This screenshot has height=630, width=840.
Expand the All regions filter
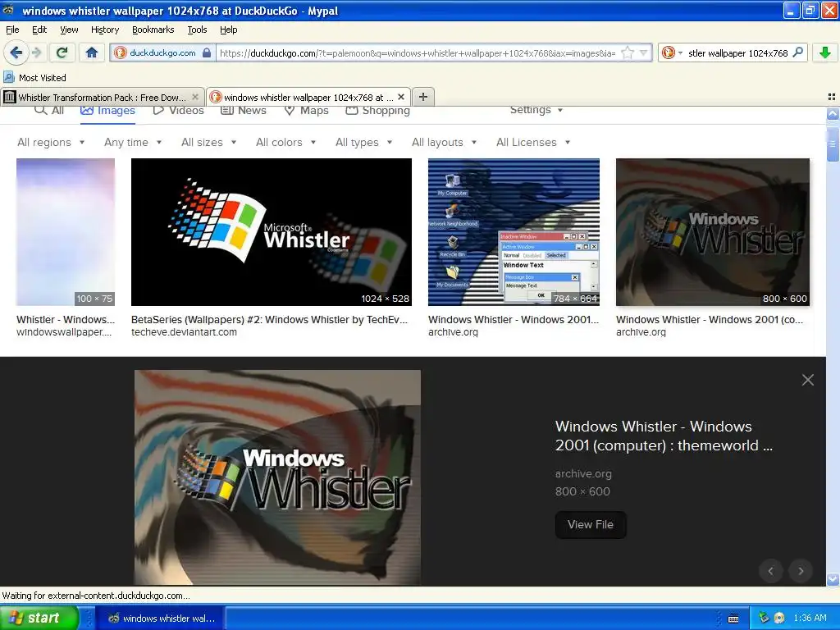click(x=51, y=142)
